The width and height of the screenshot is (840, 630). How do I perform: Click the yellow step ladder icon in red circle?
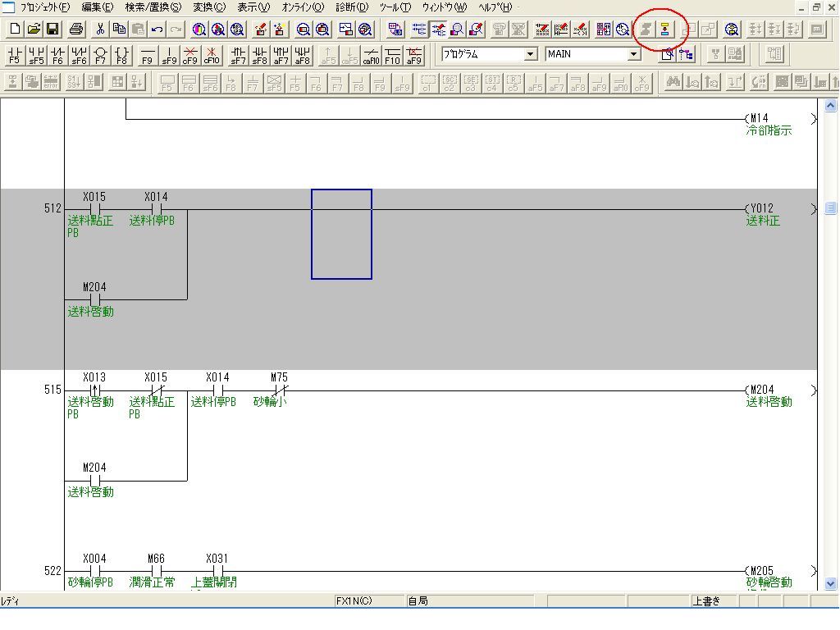pyautogui.click(x=665, y=30)
